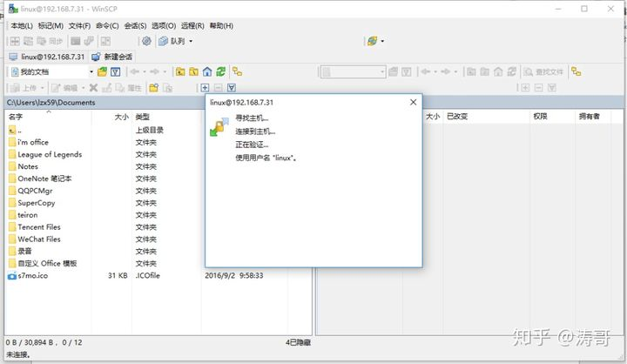This screenshot has height=364, width=627.
Task: Click the local forward navigation arrow
Action: [x=154, y=72]
